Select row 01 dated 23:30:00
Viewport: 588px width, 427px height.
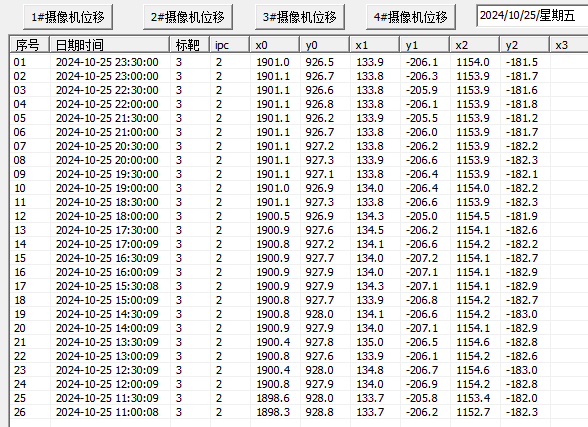click(x=299, y=62)
